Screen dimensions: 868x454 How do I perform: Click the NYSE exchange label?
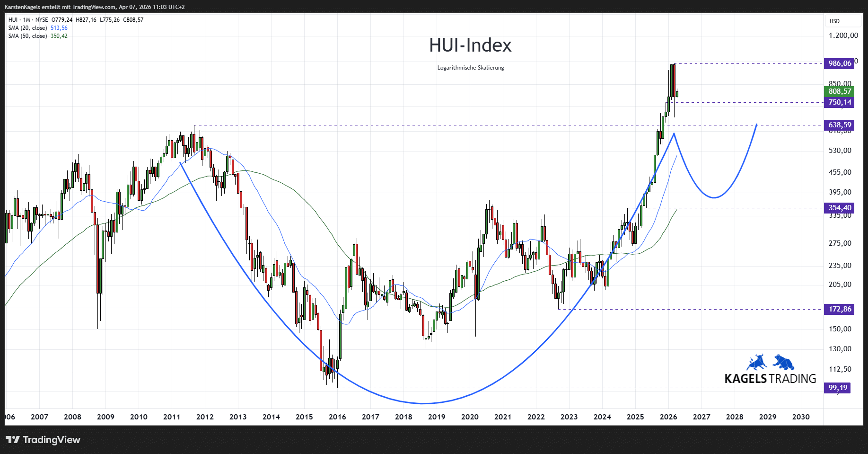(42, 20)
